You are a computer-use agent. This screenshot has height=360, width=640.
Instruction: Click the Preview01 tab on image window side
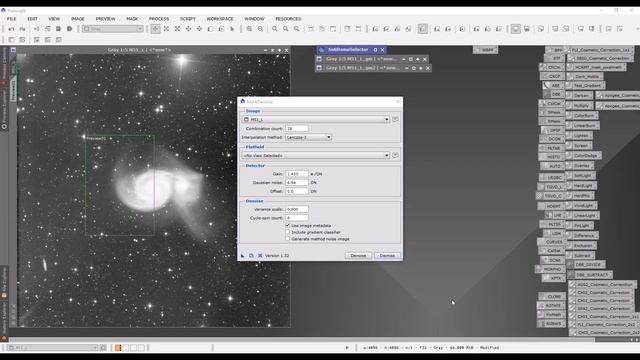tap(13, 89)
